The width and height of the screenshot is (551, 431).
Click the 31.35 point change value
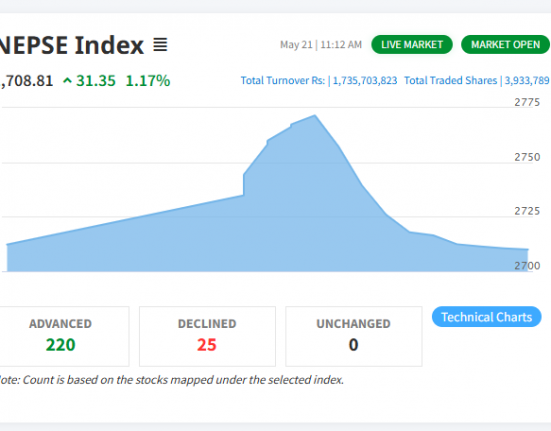tap(96, 81)
